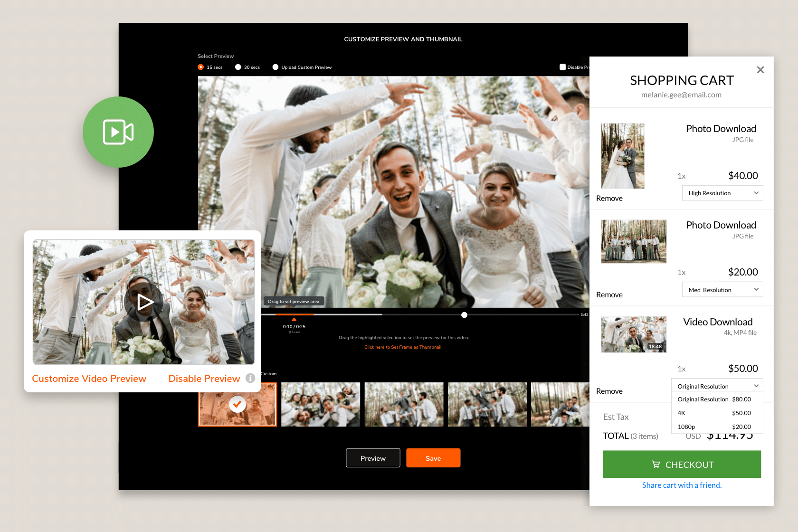
Task: Click the white playhead on the video scrubber
Action: (x=464, y=314)
